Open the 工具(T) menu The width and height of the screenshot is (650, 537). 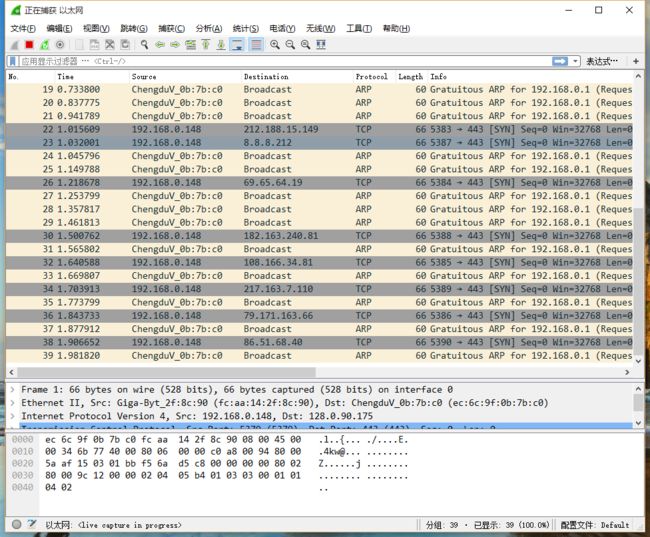(359, 29)
